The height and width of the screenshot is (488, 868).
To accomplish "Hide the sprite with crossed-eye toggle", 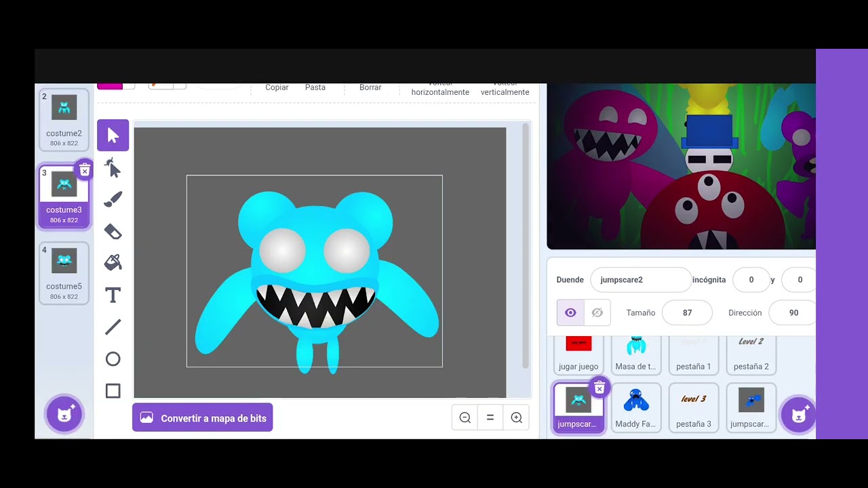I will click(597, 312).
